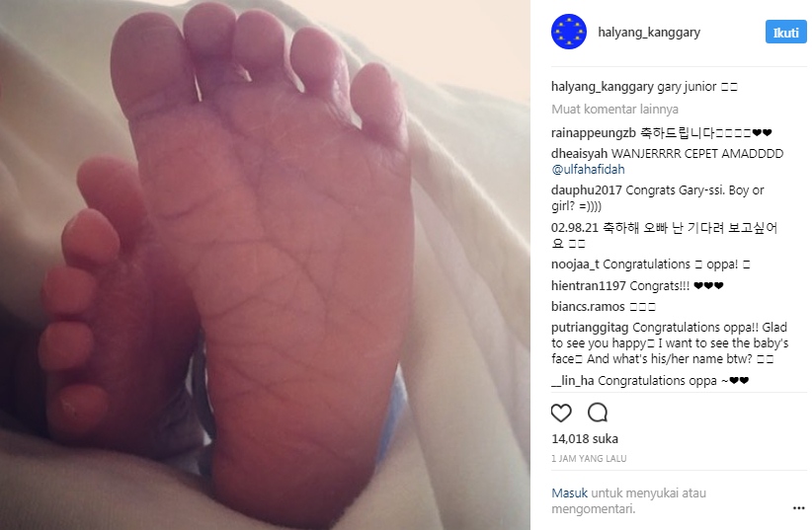Open putrianggitag commenter profile
This screenshot has height=530, width=812.
pyautogui.click(x=590, y=328)
